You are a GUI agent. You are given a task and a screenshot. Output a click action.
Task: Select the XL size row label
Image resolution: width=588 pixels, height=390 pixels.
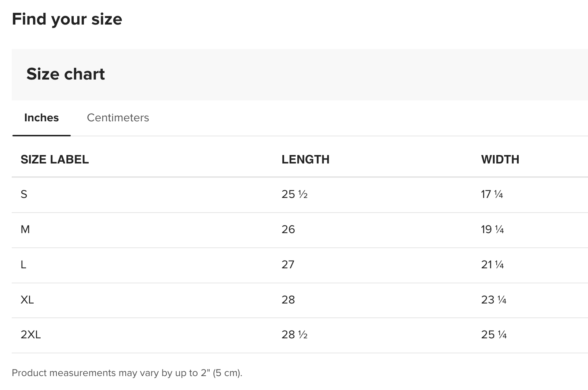27,300
